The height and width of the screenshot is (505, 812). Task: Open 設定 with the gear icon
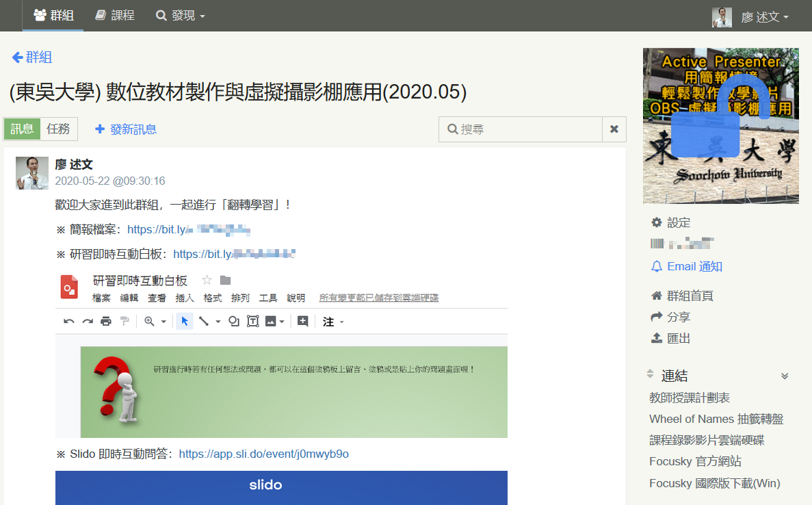[670, 222]
